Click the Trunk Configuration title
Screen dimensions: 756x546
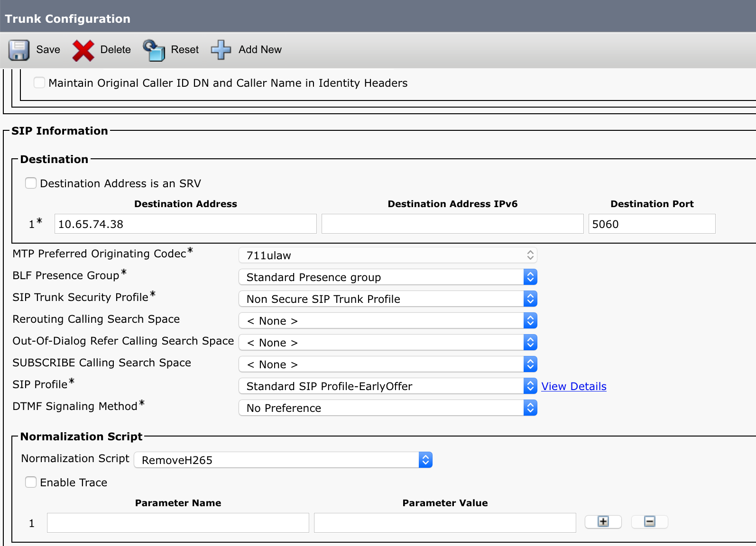pos(68,19)
